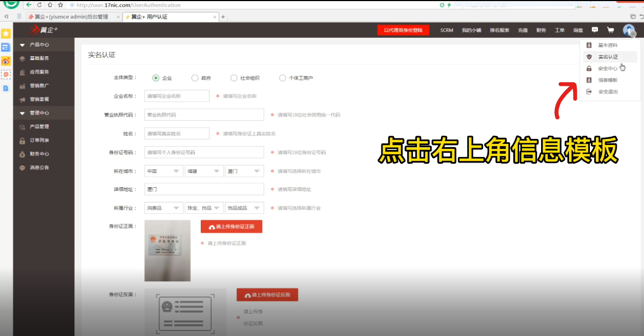Collapse the 管理中心 sidebar section
The image size is (644, 336).
point(44,113)
